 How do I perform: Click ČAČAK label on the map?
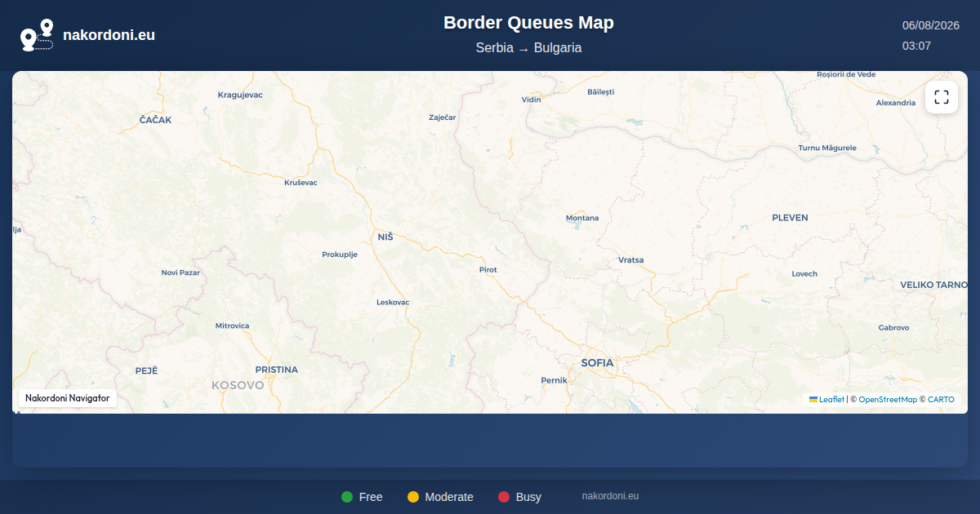[155, 120]
